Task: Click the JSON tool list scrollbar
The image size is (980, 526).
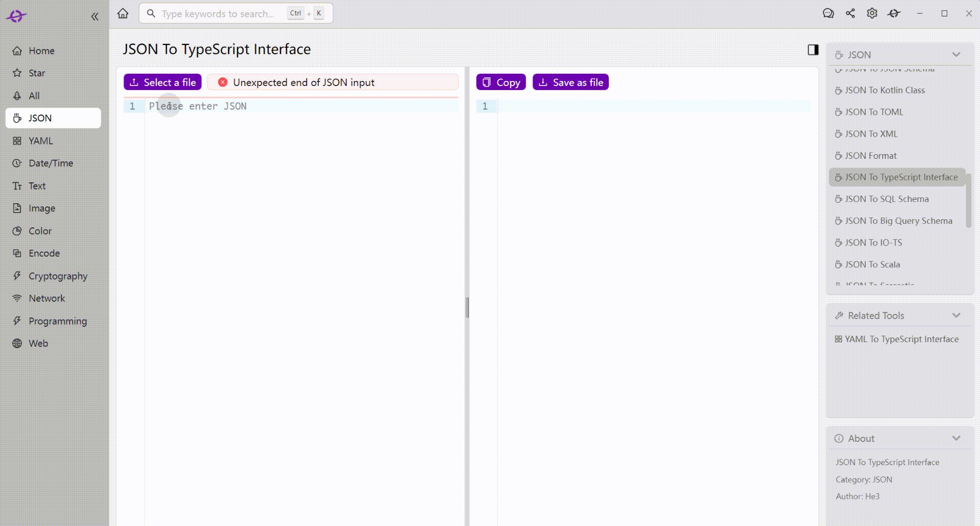Action: click(x=969, y=200)
